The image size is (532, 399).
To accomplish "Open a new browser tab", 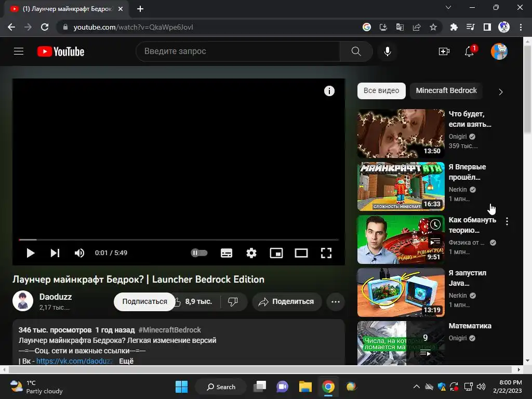I will point(140,9).
